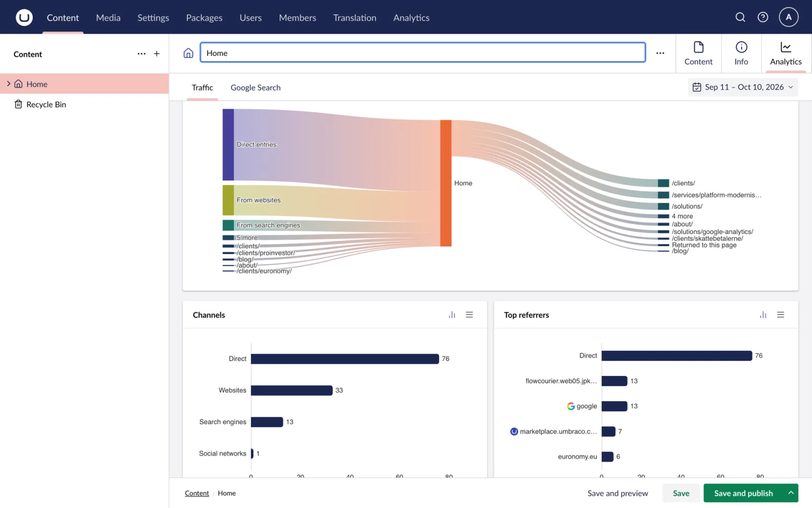
Task: Click the Umbraco logo icon
Action: tap(24, 17)
